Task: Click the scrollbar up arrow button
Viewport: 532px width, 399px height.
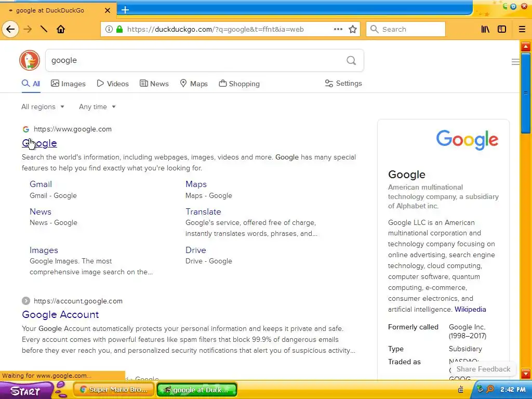Action: [x=526, y=46]
